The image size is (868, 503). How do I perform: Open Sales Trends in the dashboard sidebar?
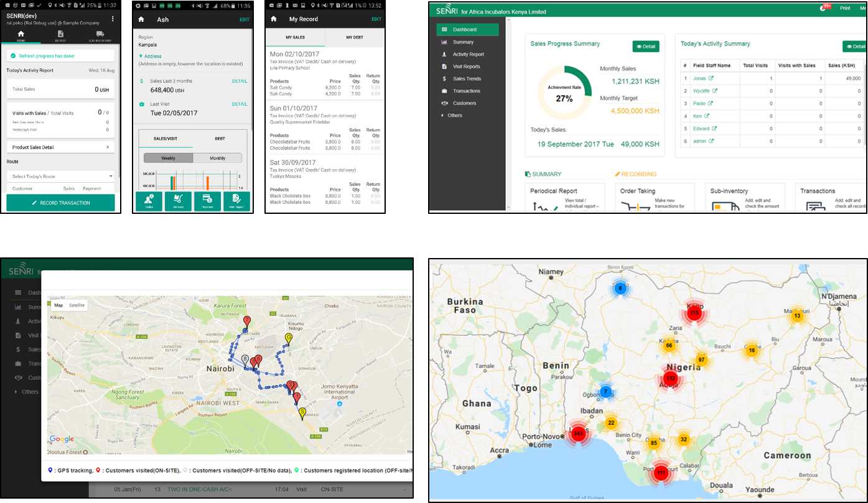467,78
